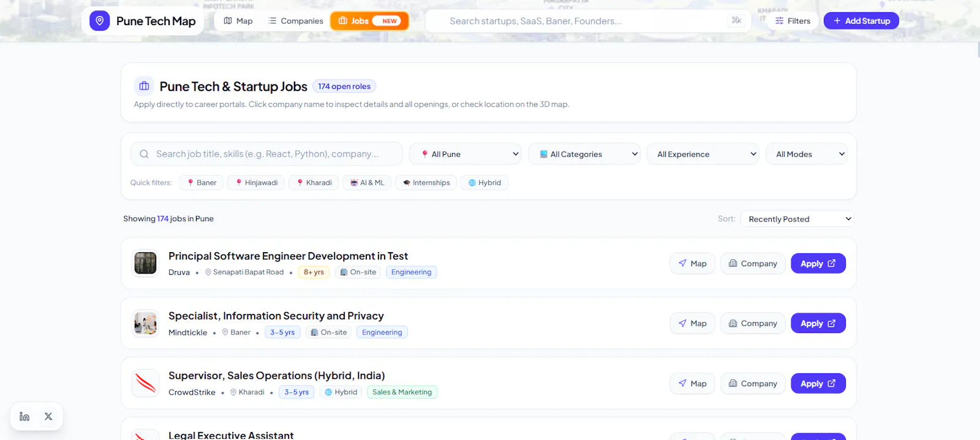Viewport: 980px width, 440px height.
Task: Click the 174 open roles badge
Action: [344, 86]
